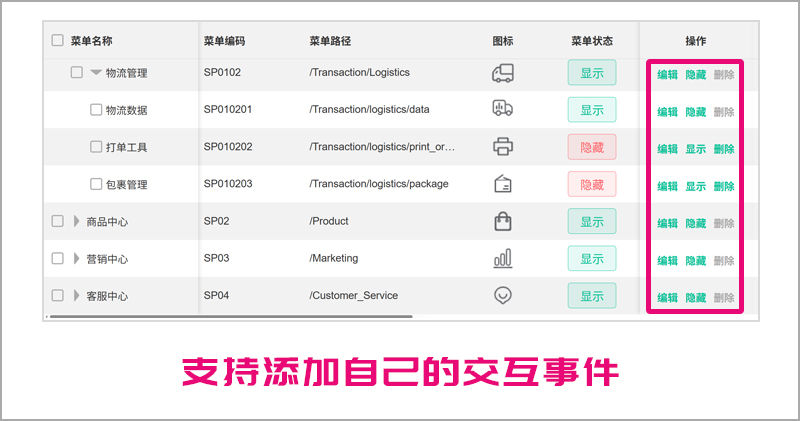The width and height of the screenshot is (800, 421).
Task: Check the 物流管理 row checkbox
Action: coord(77,72)
